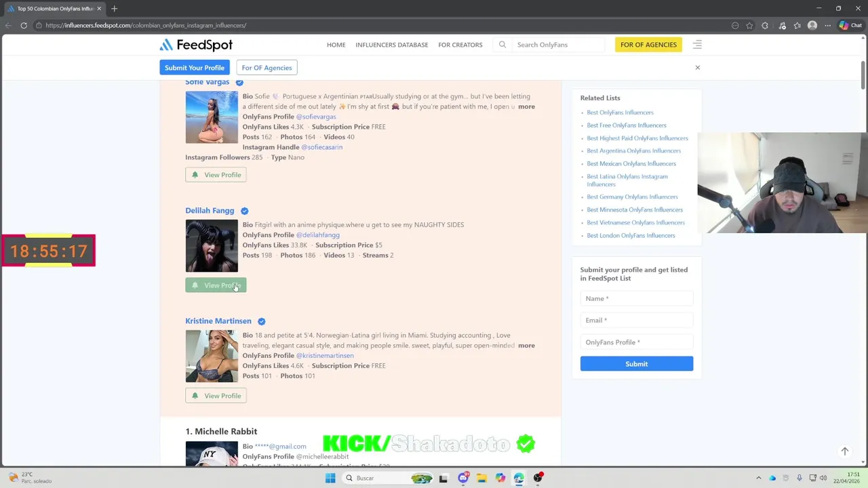
Task: View profile of Kristine Martinsen
Action: coord(216,396)
